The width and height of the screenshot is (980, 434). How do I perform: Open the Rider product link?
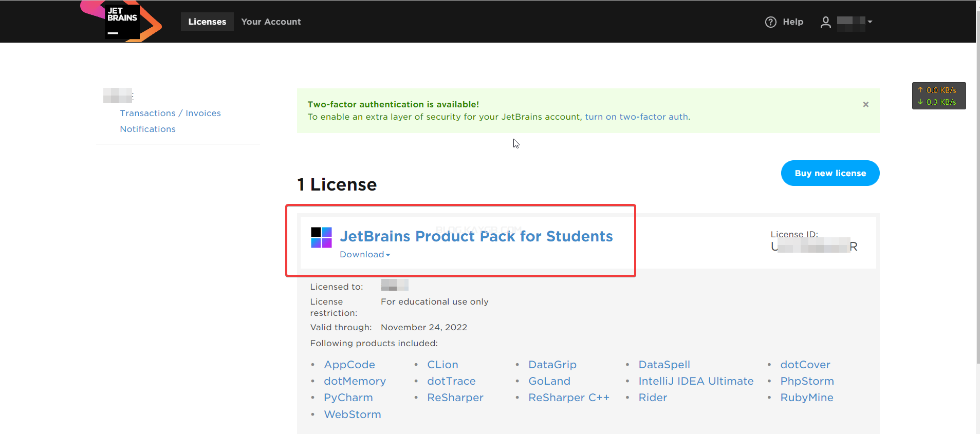(653, 398)
